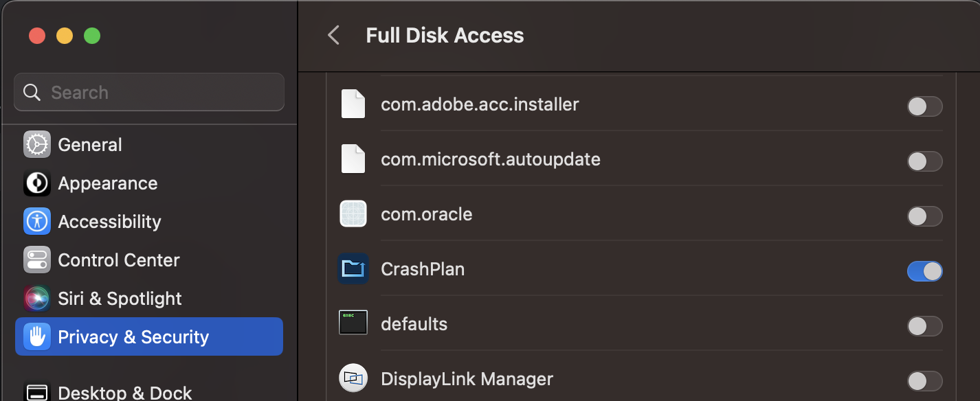Image resolution: width=980 pixels, height=401 pixels.
Task: Toggle on com.adobe.acc.installer access
Action: pyautogui.click(x=924, y=106)
